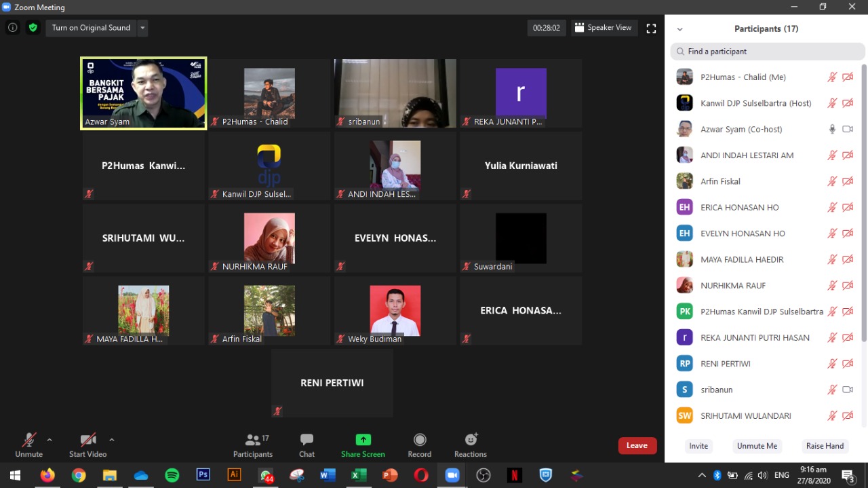Image resolution: width=868 pixels, height=488 pixels.
Task: Expand video options arrow beside Start Video
Action: point(112,440)
